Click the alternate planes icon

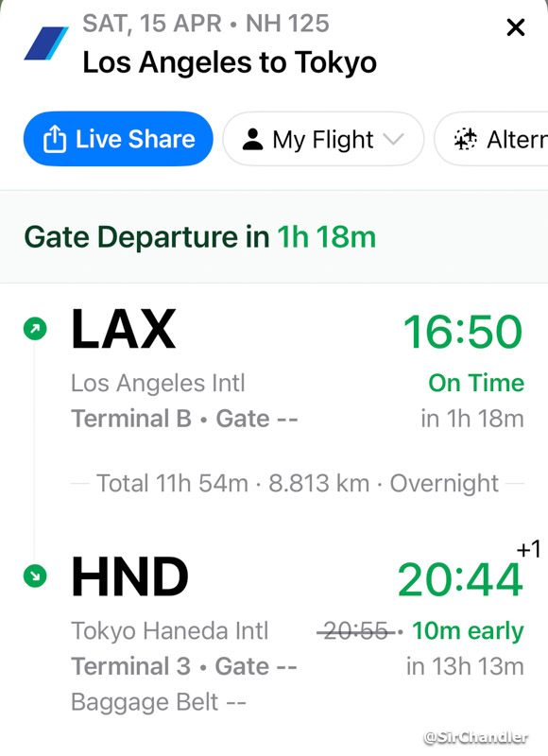click(x=466, y=139)
